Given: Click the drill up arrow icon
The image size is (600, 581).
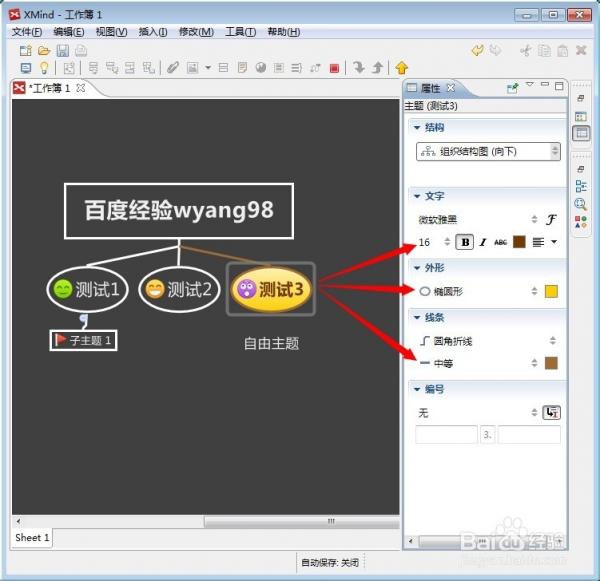Looking at the screenshot, I should point(377,68).
